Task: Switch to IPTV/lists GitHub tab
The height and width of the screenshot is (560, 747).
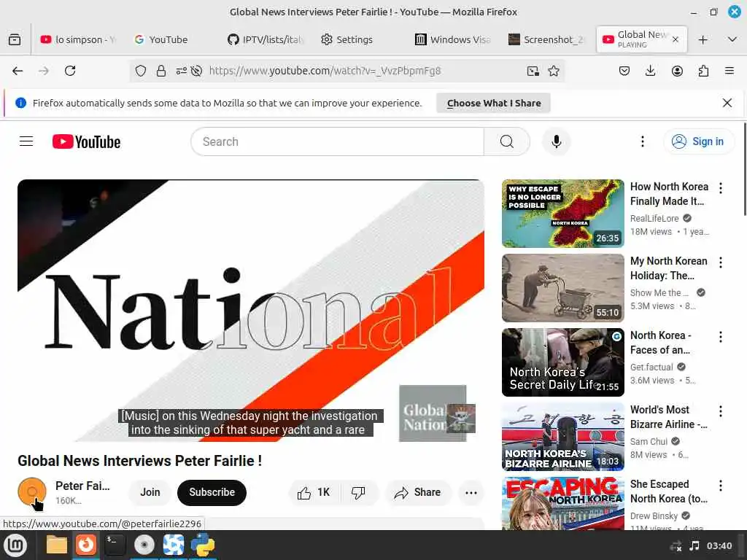Action: (x=266, y=39)
